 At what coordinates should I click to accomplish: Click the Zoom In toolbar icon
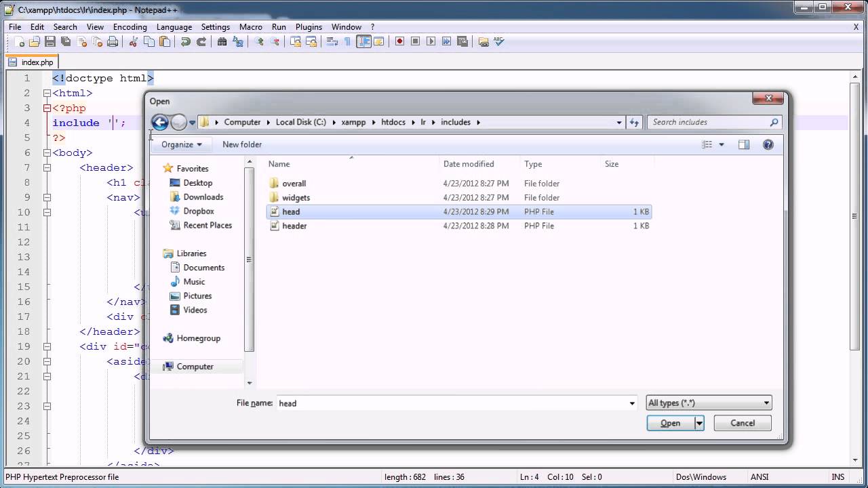point(258,42)
